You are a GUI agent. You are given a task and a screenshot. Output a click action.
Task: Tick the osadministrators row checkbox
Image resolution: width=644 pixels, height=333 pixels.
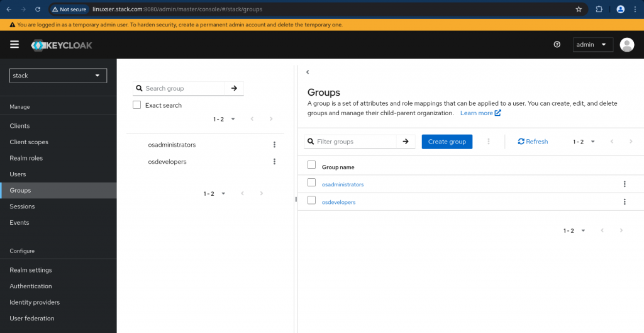point(311,183)
